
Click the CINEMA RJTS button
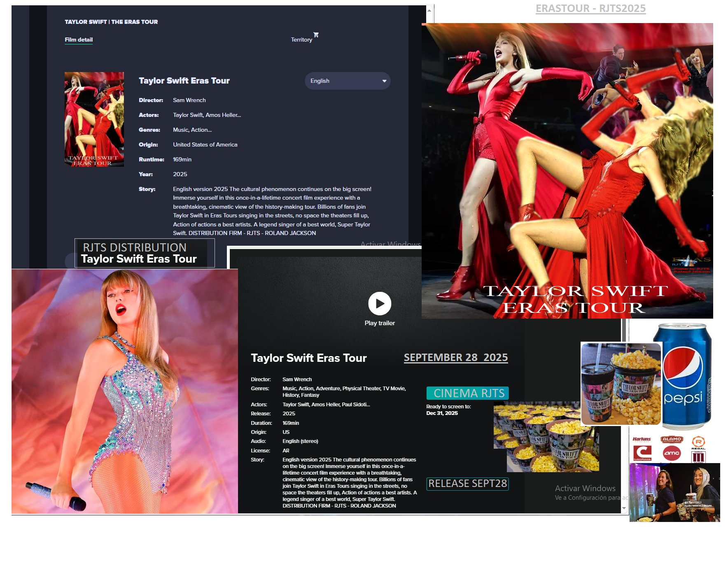(x=468, y=393)
